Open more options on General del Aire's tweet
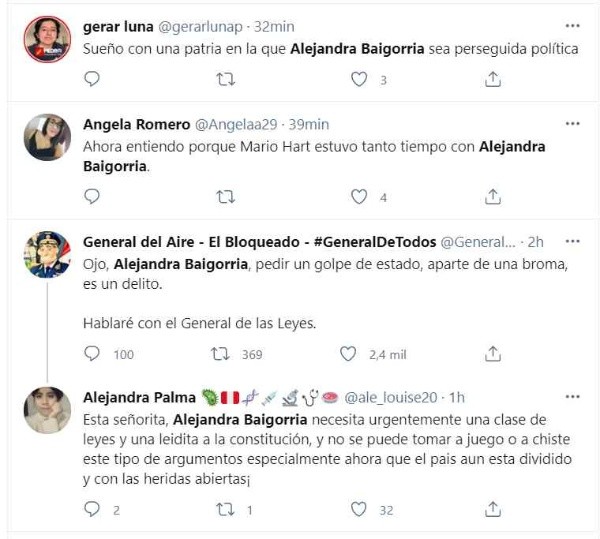 572,242
